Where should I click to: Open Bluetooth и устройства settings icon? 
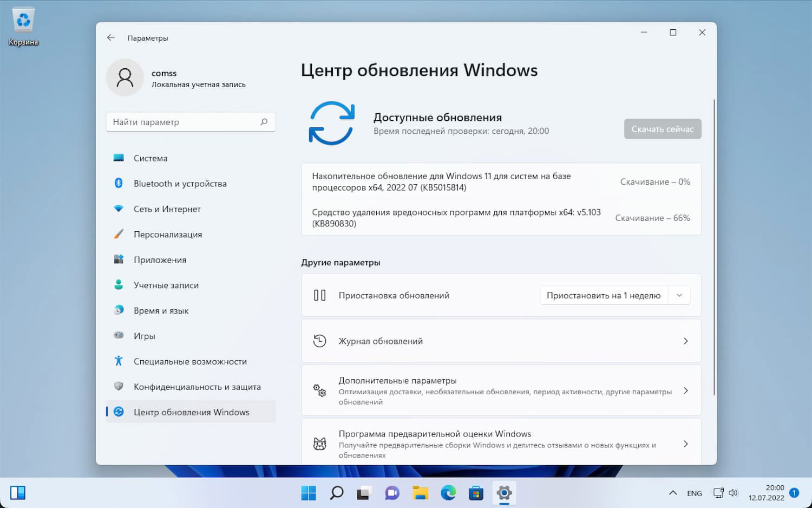click(119, 183)
